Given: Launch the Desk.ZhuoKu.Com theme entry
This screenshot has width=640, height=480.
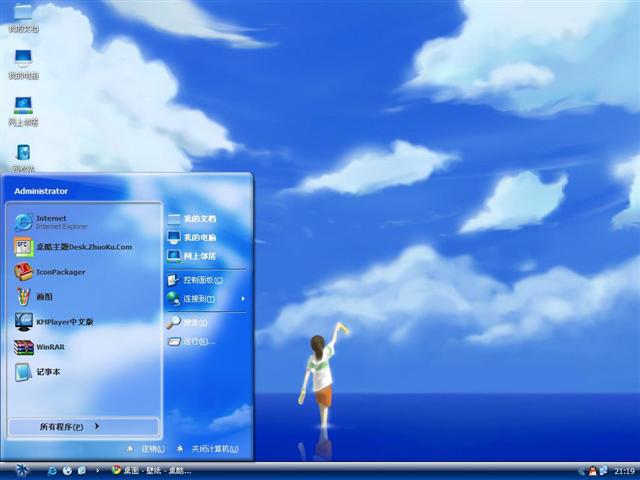Looking at the screenshot, I should click(x=73, y=247).
